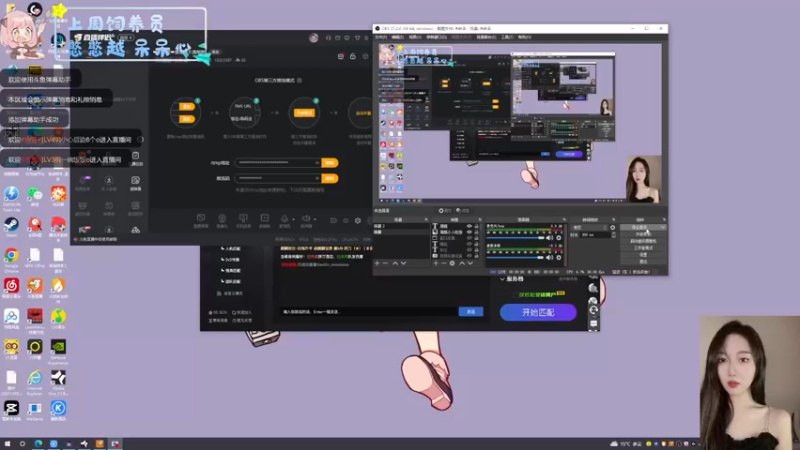Mute the Mic/Aux channel in OBS mixer

pyautogui.click(x=549, y=238)
